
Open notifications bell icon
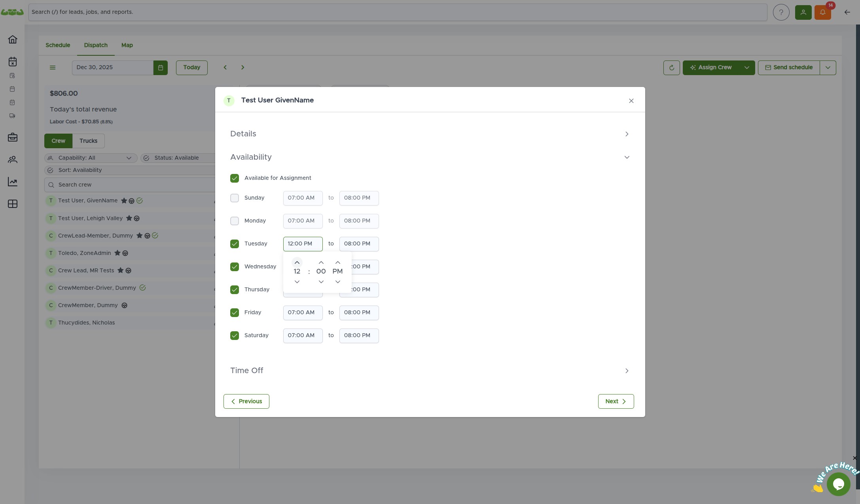coord(823,12)
